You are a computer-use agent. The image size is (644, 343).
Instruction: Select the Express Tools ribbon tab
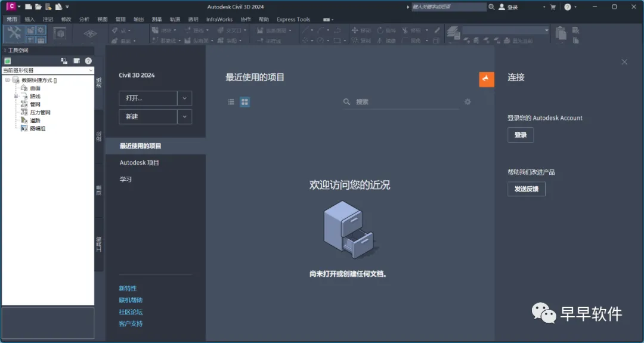pos(293,19)
